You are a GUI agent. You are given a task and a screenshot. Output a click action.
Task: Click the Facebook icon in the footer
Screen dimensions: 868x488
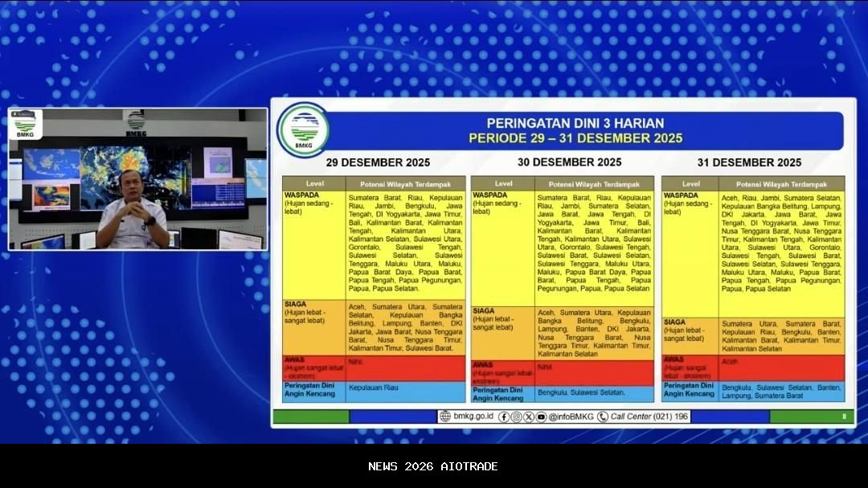(x=504, y=416)
